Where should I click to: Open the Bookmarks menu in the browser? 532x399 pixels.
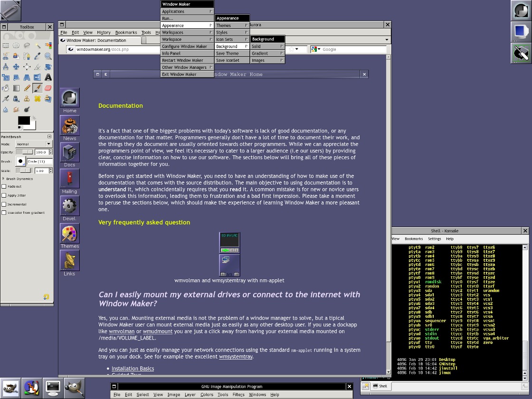click(126, 33)
